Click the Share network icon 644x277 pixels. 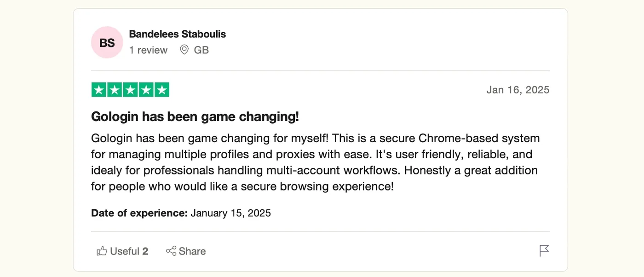tap(171, 251)
